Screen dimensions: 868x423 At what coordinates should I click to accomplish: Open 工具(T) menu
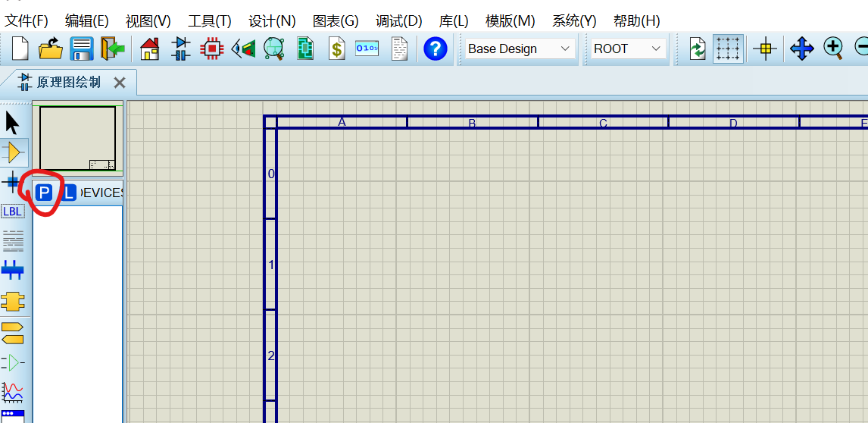click(209, 21)
